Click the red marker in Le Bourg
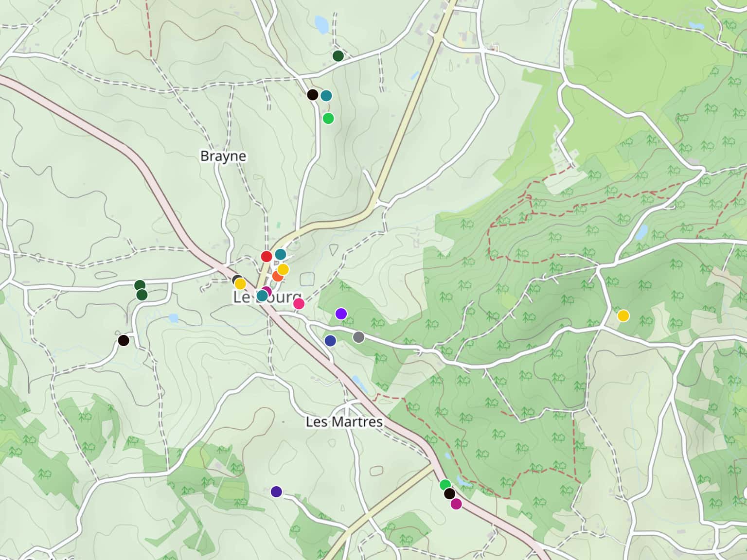Image resolution: width=747 pixels, height=560 pixels. [266, 256]
